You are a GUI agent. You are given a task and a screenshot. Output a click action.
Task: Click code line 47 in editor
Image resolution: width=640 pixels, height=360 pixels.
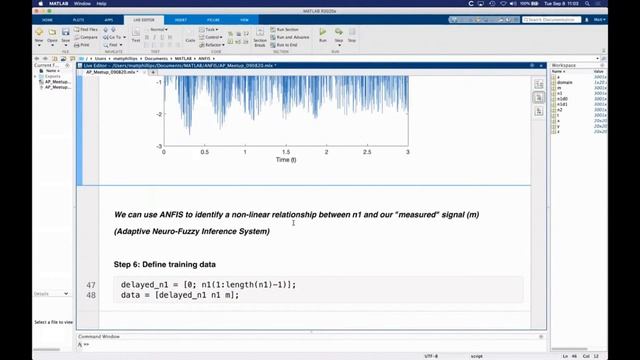(x=208, y=284)
